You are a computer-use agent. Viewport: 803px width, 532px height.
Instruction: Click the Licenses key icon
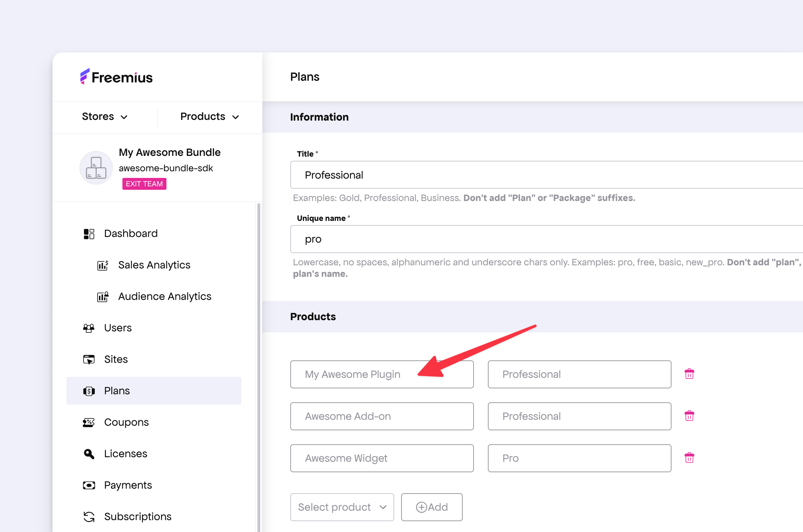point(89,454)
